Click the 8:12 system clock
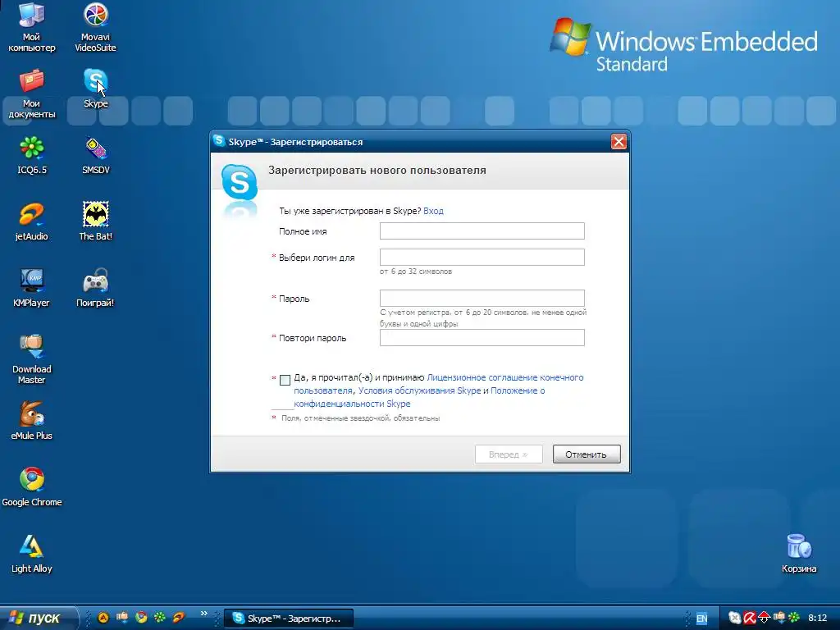840x630 pixels. [818, 619]
